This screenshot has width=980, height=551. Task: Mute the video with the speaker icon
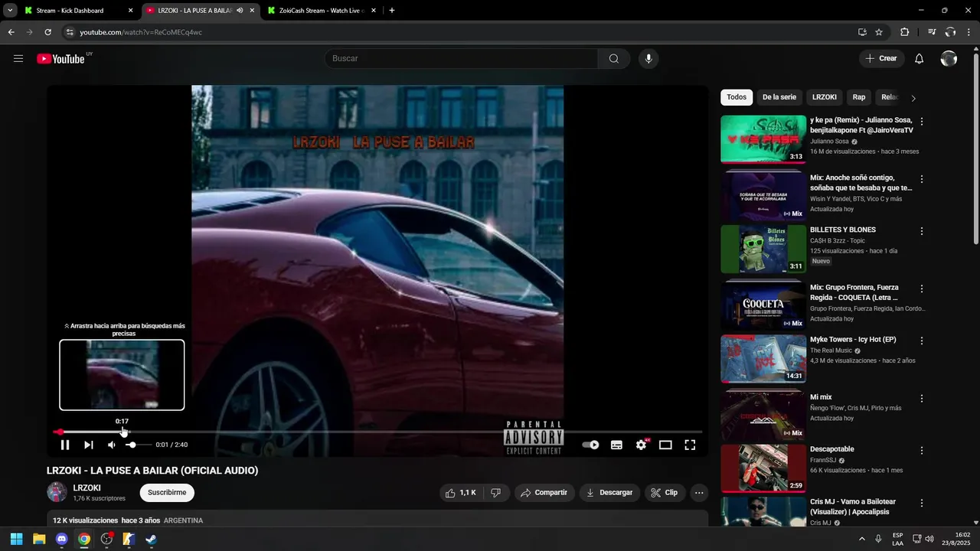click(112, 445)
